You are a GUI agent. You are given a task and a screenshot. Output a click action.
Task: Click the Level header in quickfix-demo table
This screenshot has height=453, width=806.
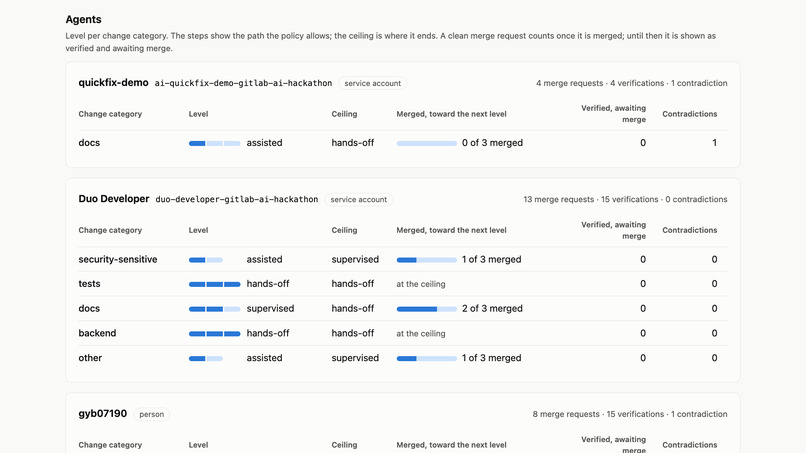tap(198, 114)
